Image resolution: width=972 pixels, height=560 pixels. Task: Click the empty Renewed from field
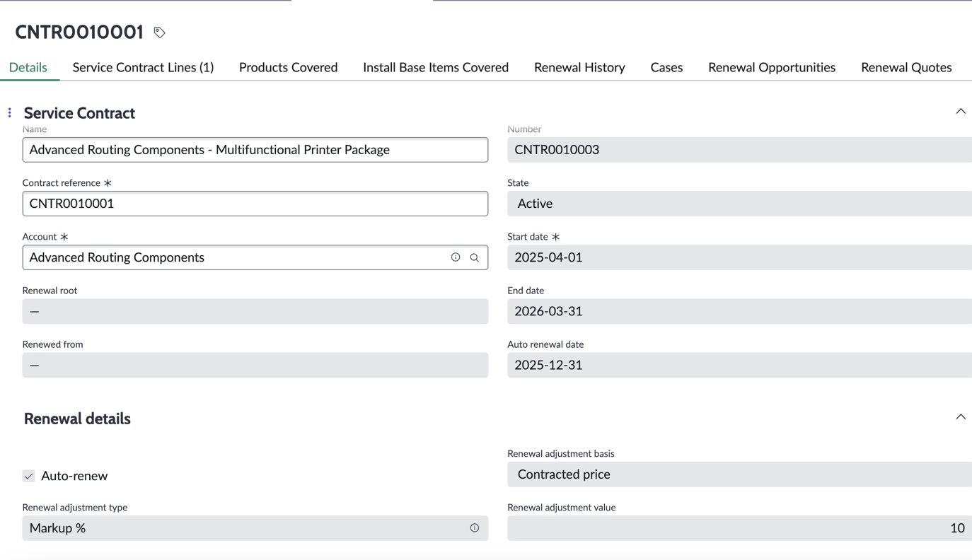255,365
